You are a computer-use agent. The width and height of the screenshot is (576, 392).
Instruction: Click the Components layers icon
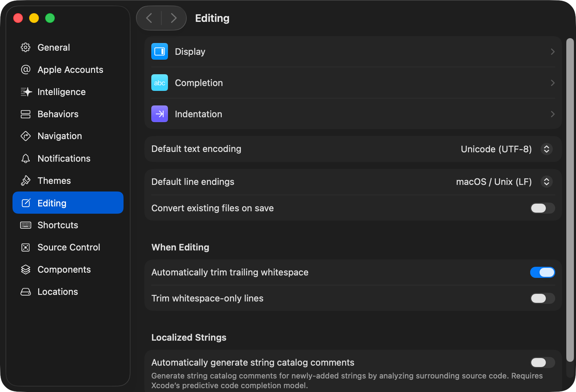pyautogui.click(x=26, y=270)
